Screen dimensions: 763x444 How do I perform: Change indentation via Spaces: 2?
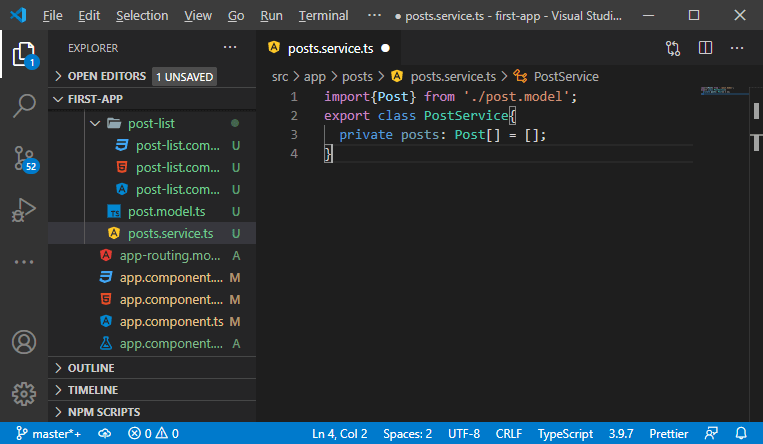407,433
